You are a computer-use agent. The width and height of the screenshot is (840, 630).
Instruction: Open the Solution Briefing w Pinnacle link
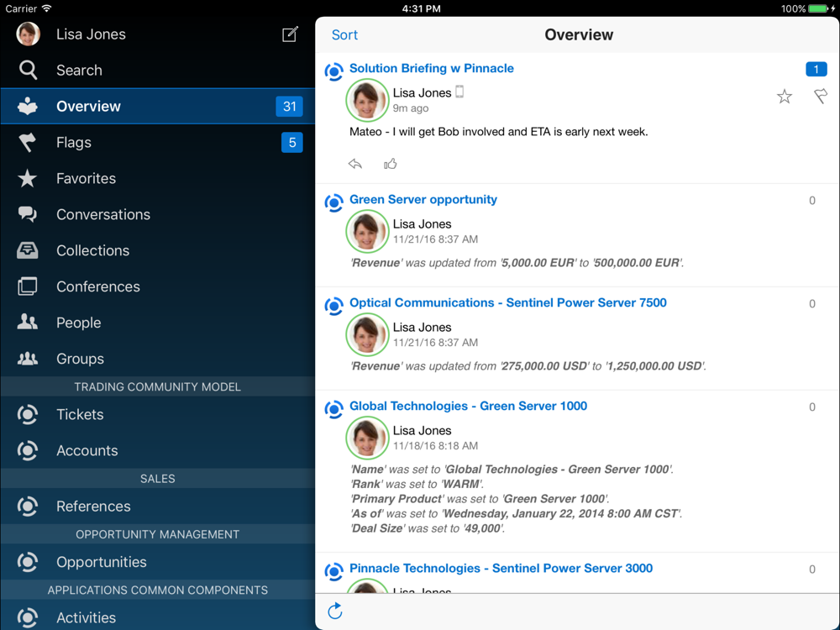coord(431,68)
